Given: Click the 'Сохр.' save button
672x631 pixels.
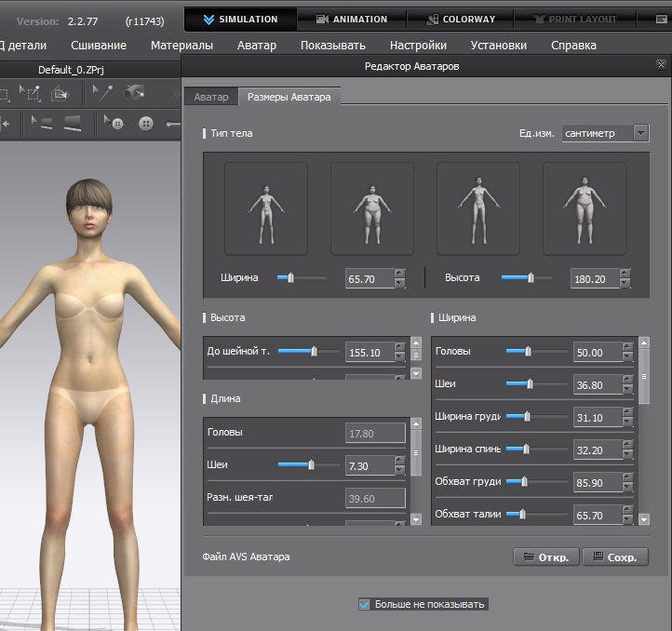Looking at the screenshot, I should coord(615,557).
